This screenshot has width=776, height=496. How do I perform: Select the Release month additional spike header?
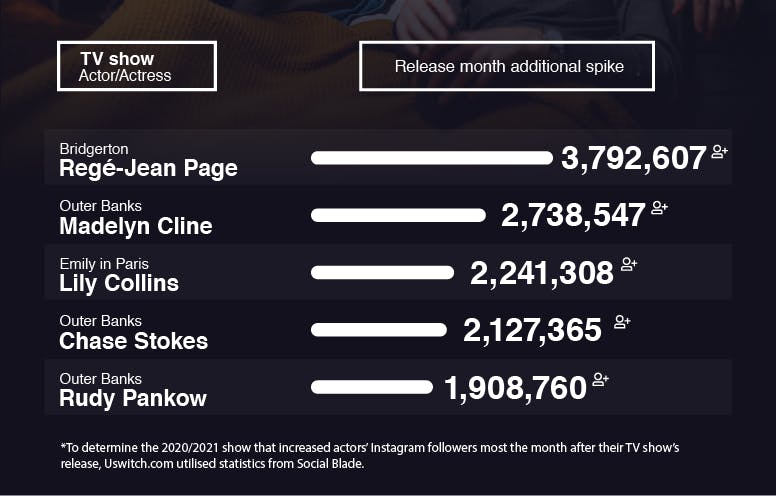click(x=507, y=66)
